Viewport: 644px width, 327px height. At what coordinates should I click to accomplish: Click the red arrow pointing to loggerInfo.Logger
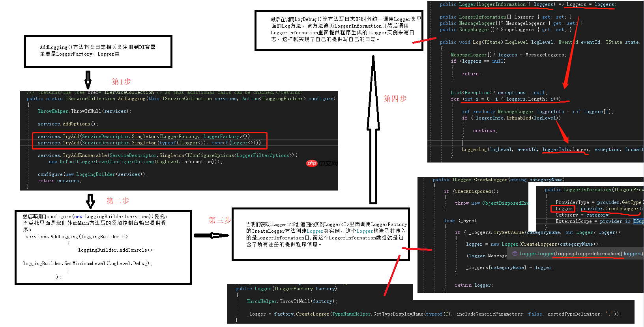click(x=562, y=132)
